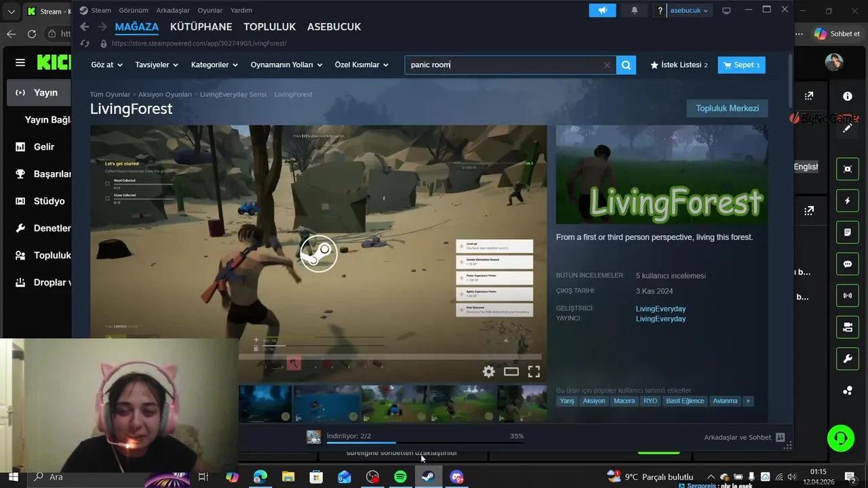
Task: Switch to the KÜTÜPHANE tab
Action: (201, 26)
